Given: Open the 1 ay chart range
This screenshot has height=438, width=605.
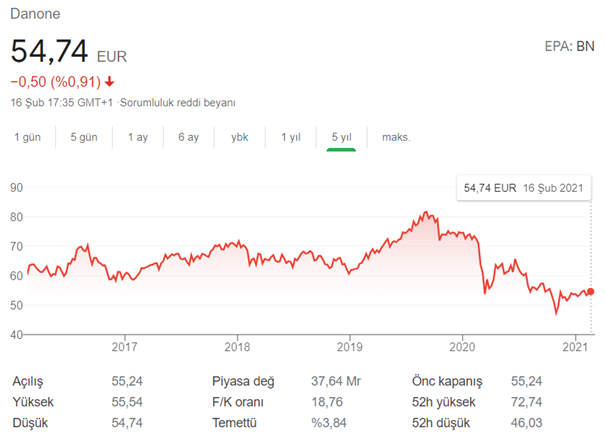Looking at the screenshot, I should click(x=136, y=137).
